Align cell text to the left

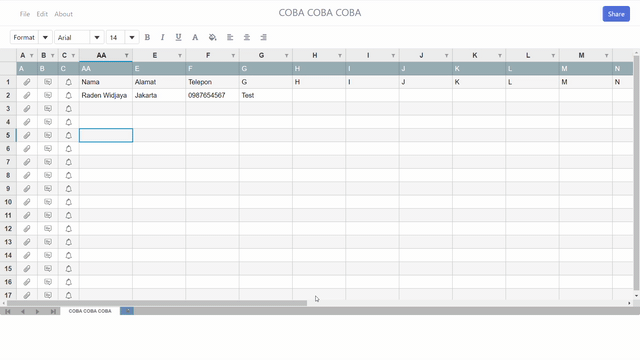[x=230, y=37]
